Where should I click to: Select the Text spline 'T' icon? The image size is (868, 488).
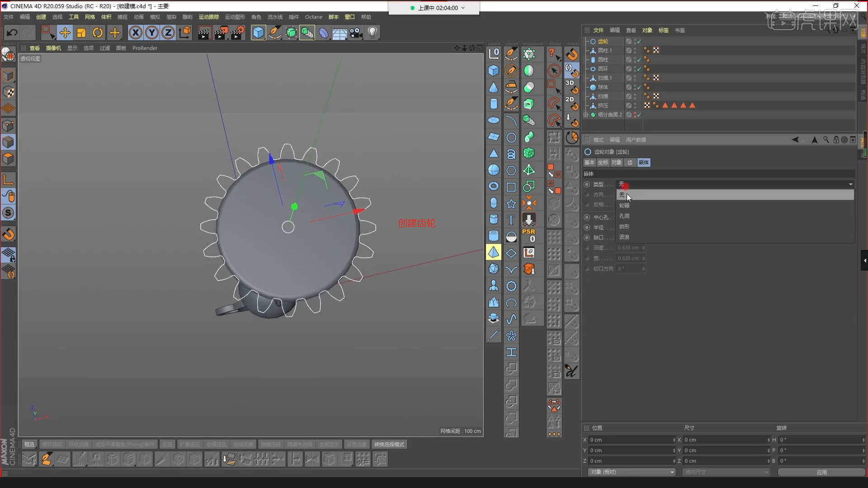pyautogui.click(x=511, y=220)
